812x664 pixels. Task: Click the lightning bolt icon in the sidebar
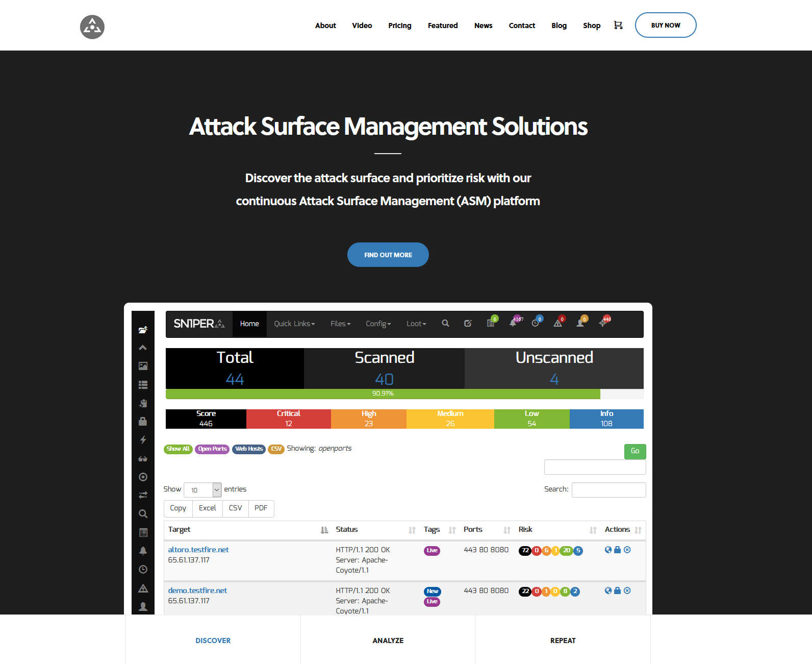[143, 440]
